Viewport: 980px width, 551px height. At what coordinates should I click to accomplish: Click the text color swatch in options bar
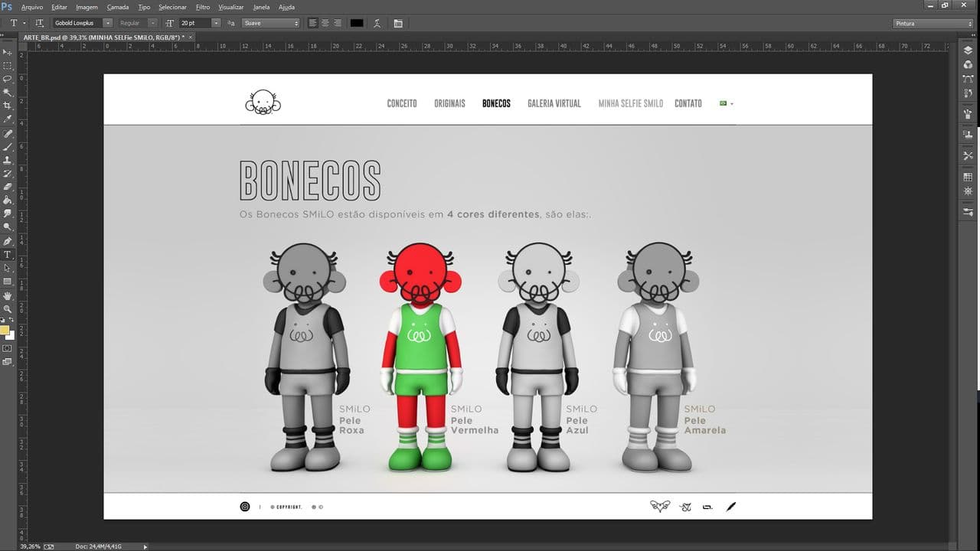point(357,23)
